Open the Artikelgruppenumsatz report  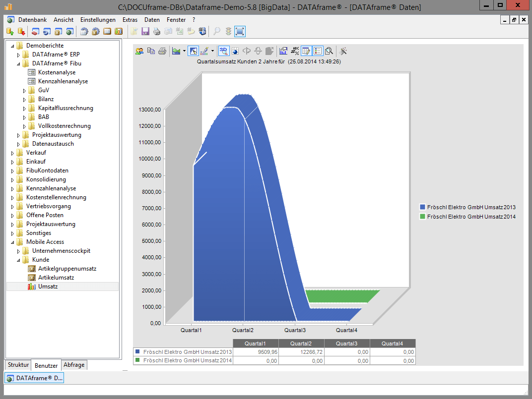(x=67, y=269)
